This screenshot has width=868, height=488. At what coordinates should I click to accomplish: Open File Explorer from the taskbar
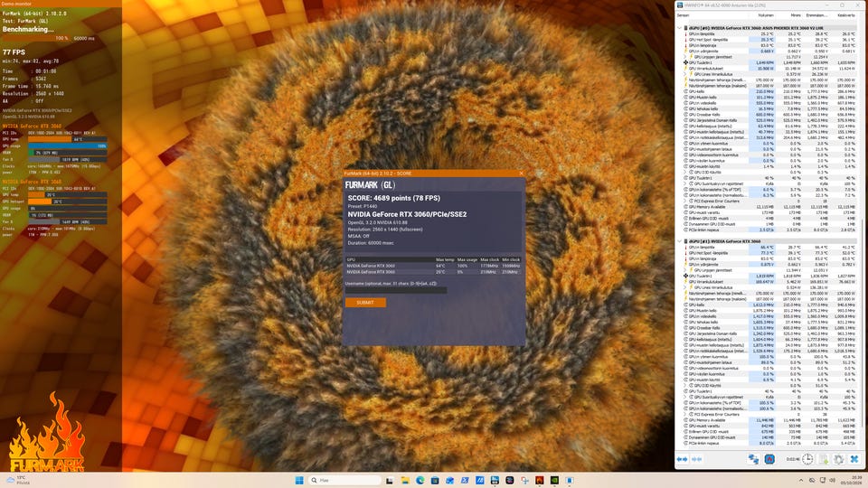click(x=405, y=480)
